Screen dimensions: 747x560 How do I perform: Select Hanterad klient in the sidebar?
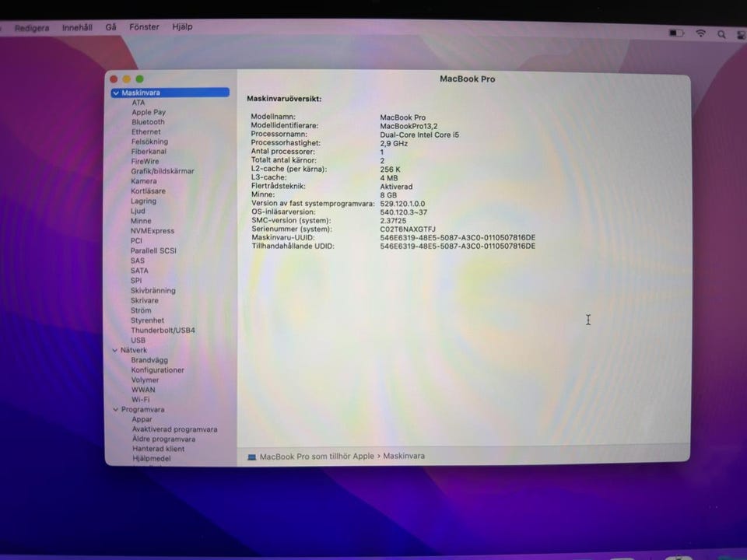point(159,449)
